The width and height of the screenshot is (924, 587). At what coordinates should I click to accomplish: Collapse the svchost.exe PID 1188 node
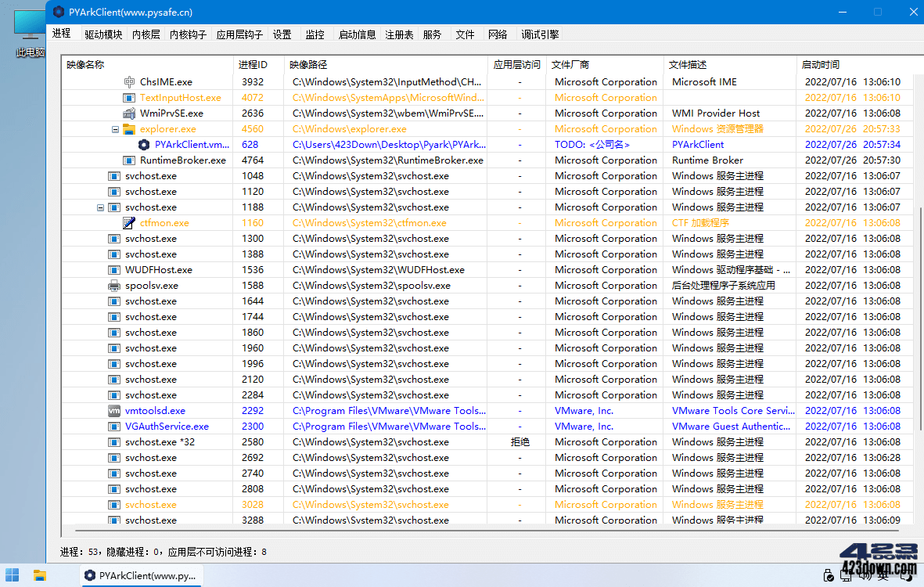click(x=100, y=207)
